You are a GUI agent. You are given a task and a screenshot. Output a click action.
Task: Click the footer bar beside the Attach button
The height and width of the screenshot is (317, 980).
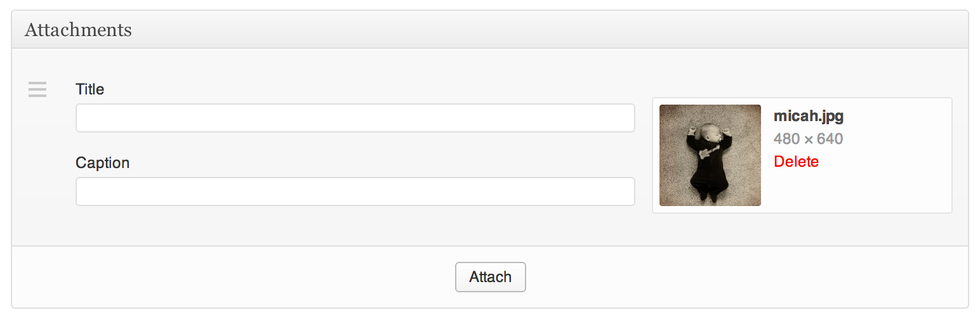(x=698, y=277)
